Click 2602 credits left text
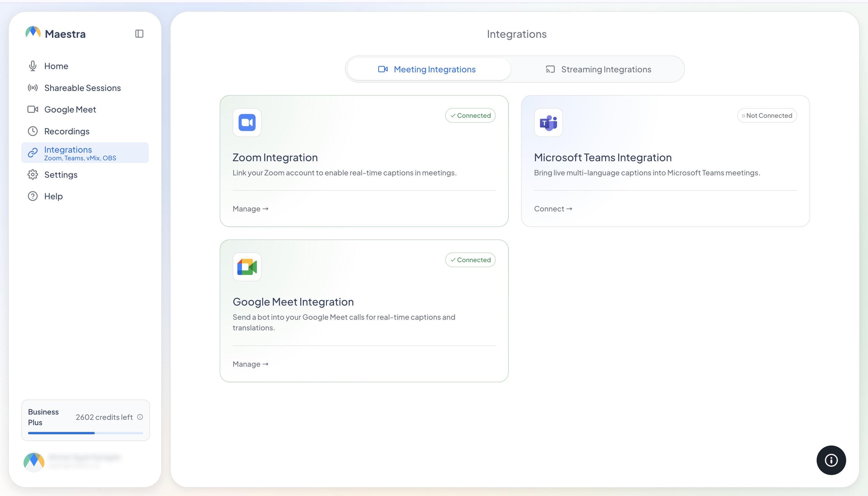This screenshot has width=868, height=496. [104, 417]
